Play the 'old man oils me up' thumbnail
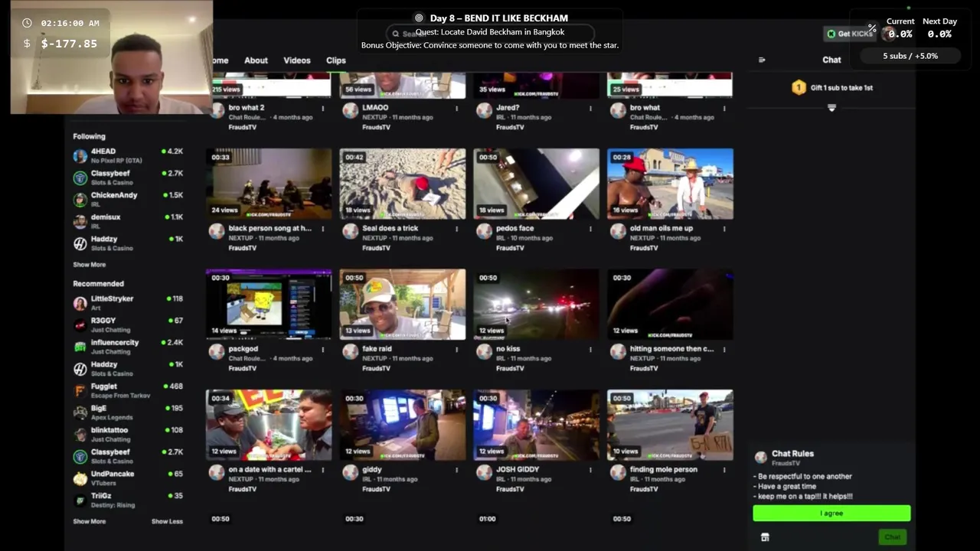This screenshot has width=980, height=551. pos(670,184)
